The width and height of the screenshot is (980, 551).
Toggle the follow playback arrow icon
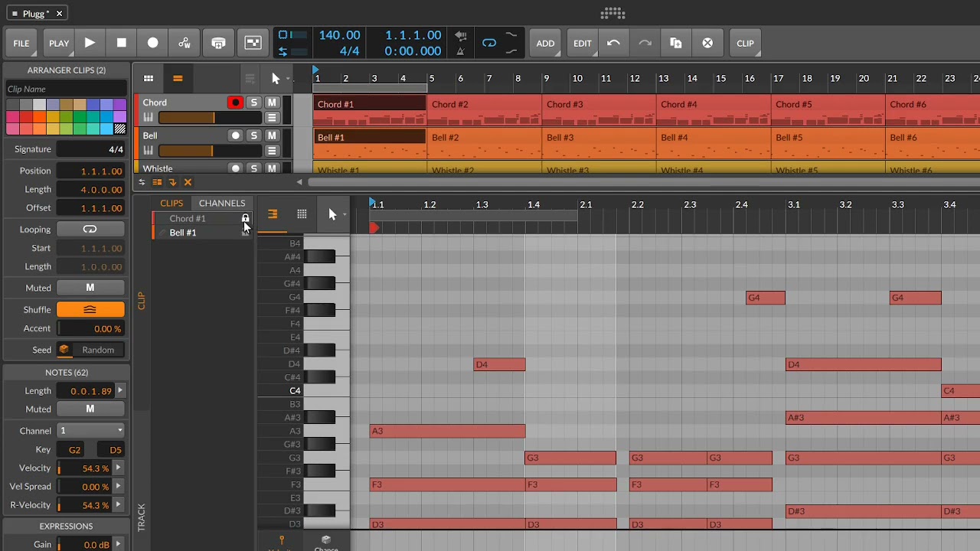(x=172, y=182)
